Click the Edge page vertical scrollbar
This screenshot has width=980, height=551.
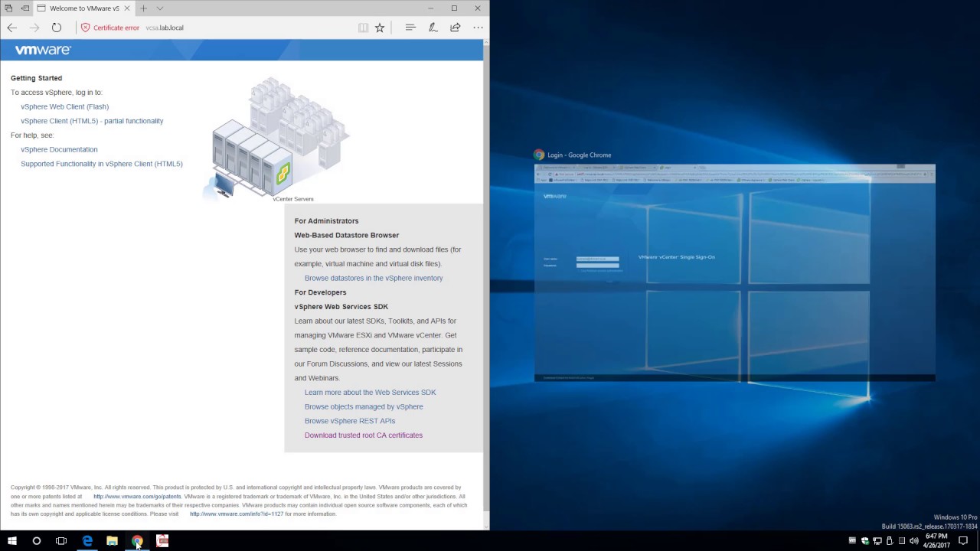(x=486, y=283)
